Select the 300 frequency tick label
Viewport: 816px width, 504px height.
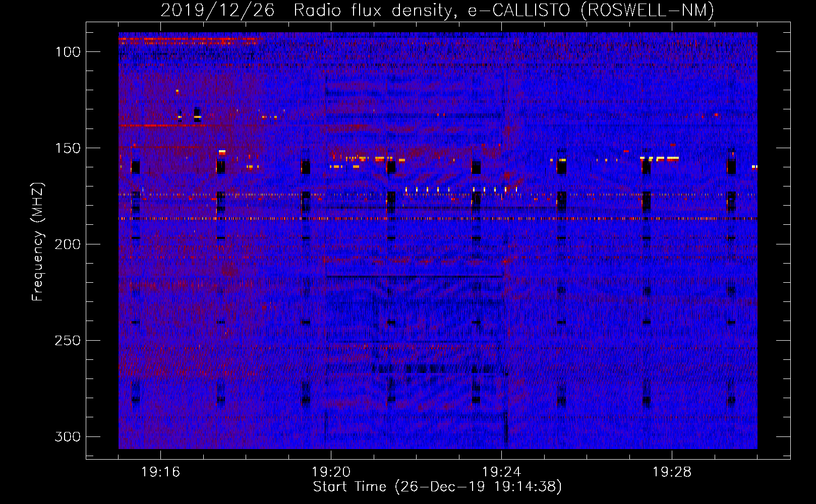coord(68,436)
